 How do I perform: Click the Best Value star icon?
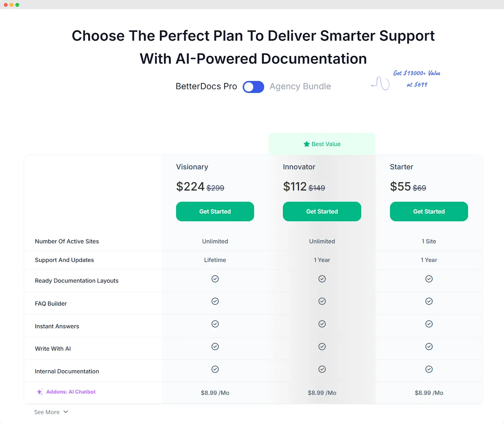306,144
